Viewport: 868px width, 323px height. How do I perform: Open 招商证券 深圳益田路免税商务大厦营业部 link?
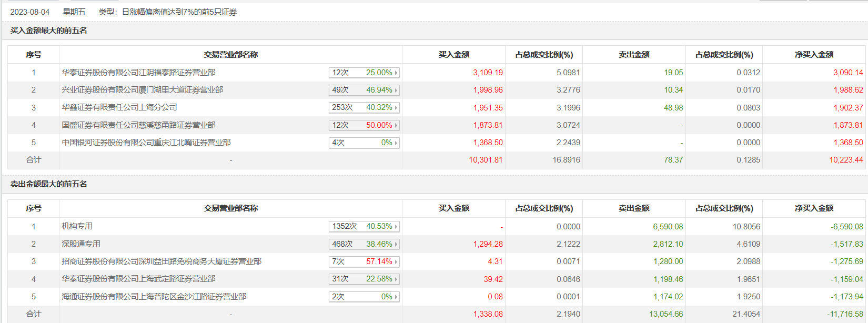pos(162,261)
